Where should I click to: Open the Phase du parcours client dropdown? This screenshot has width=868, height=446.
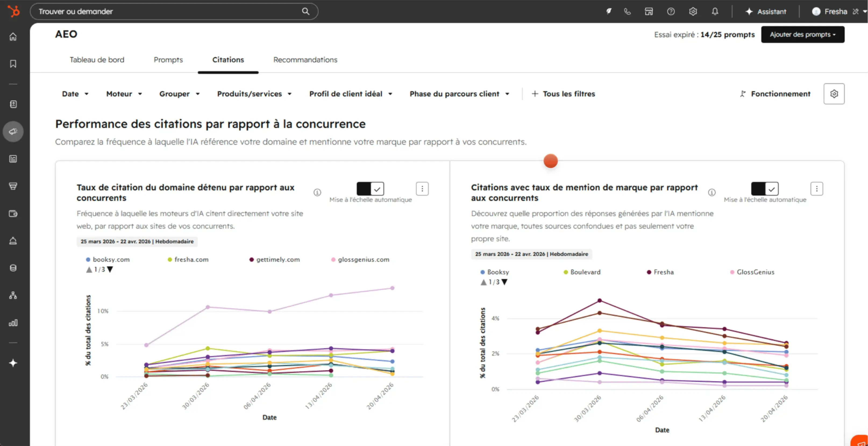pos(459,94)
